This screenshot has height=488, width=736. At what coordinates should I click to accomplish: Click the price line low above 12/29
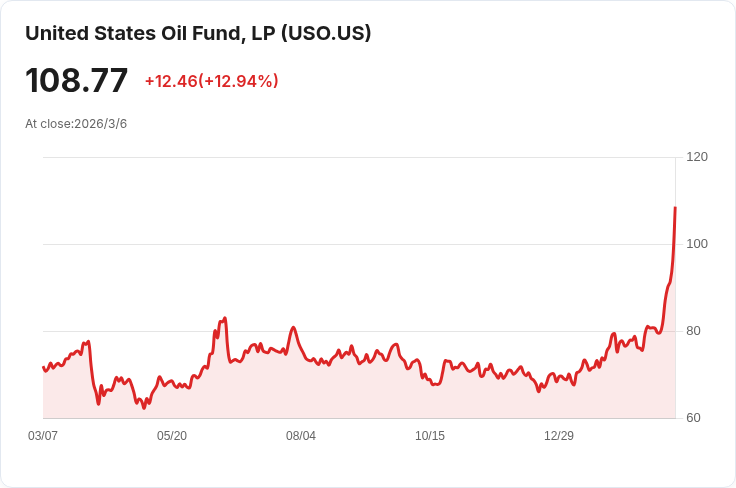pos(538,390)
